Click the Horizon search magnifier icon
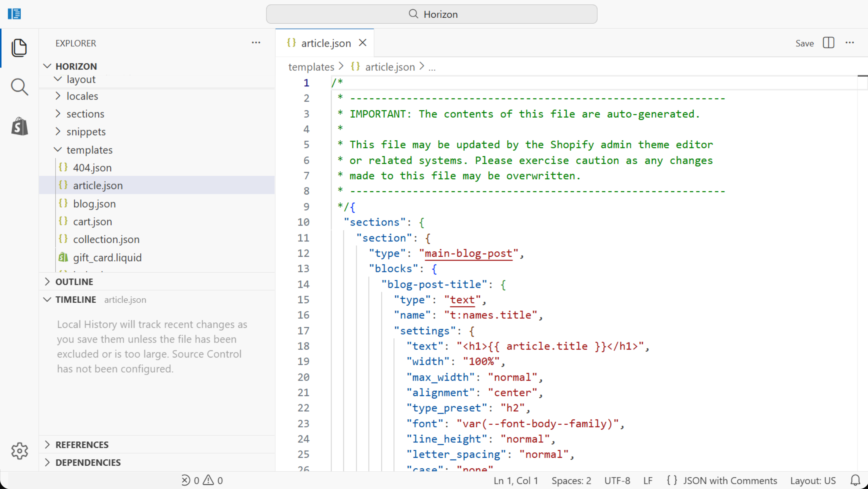 coord(413,14)
